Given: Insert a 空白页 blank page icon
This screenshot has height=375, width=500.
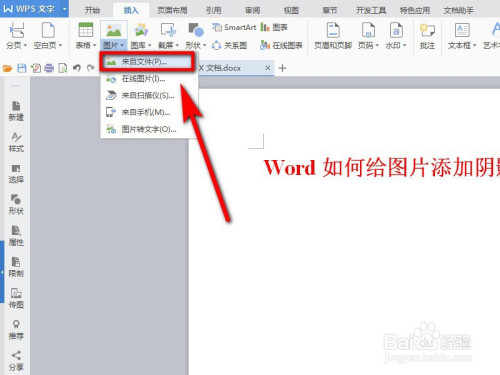Looking at the screenshot, I should [48, 30].
